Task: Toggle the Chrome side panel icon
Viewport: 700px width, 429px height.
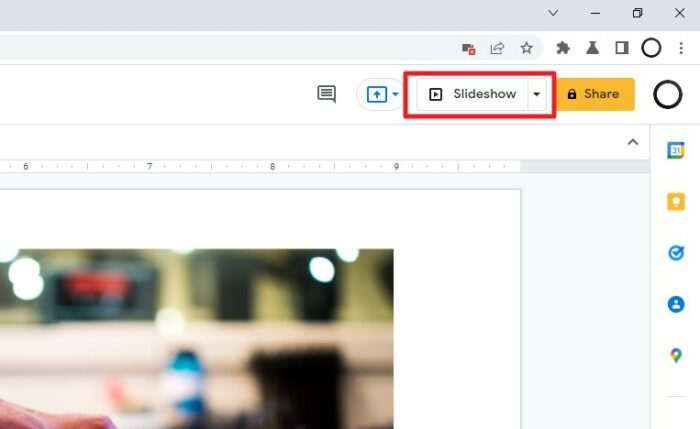Action: (x=621, y=48)
